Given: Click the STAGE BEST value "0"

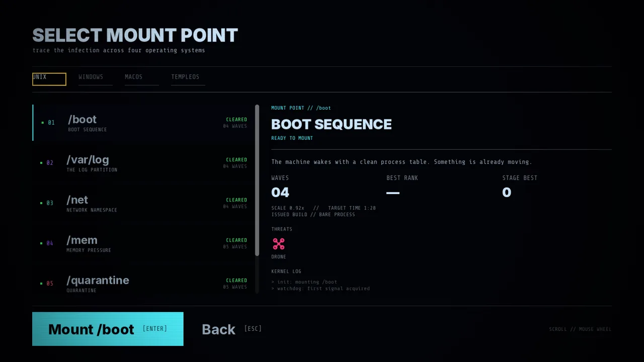Looking at the screenshot, I should [507, 193].
